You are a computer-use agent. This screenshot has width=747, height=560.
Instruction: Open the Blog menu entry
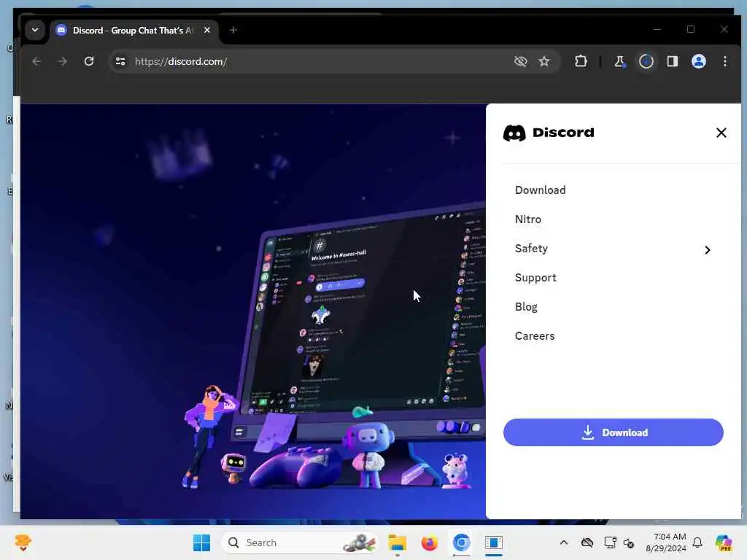[x=526, y=307]
